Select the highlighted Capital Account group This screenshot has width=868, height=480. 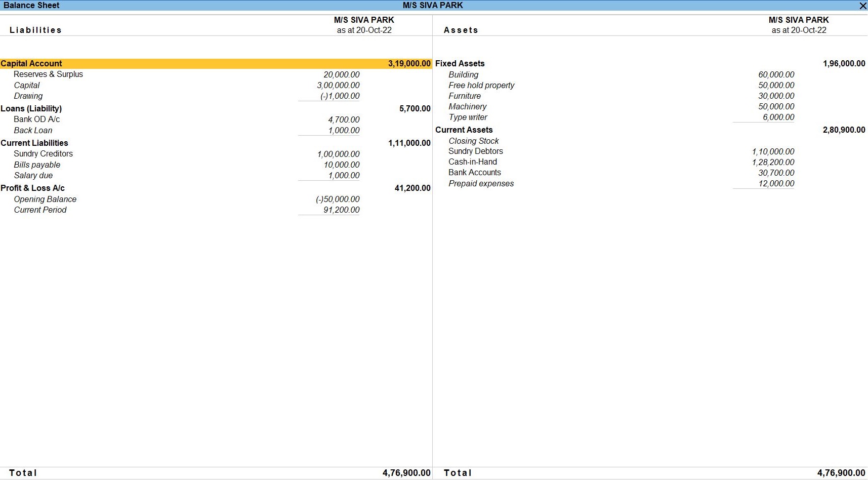click(31, 63)
